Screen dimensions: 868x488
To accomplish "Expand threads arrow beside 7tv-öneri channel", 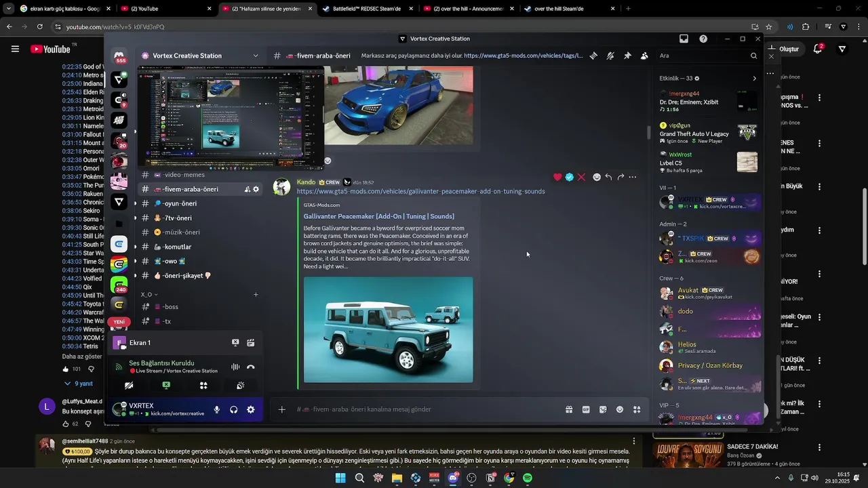I will [135, 218].
